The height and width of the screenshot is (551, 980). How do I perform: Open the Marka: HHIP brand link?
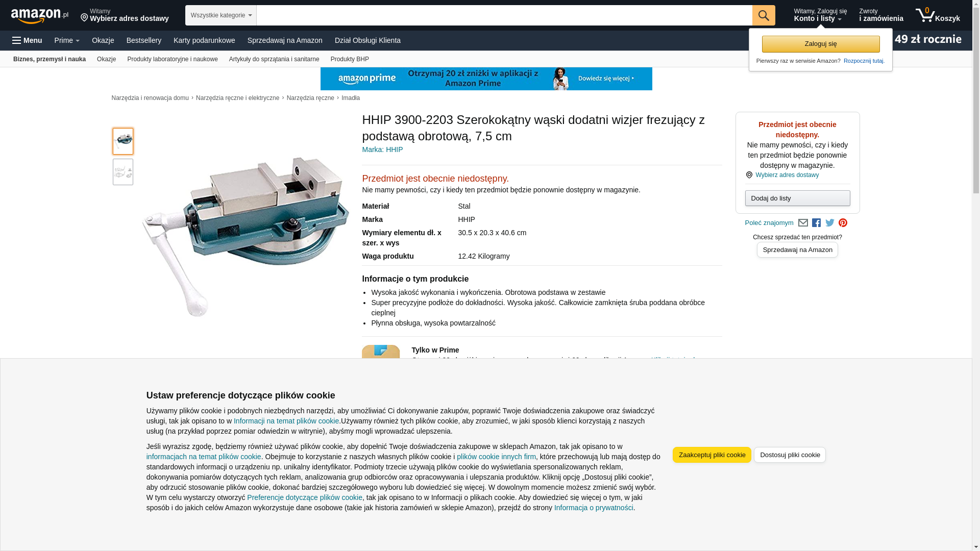pos(382,149)
